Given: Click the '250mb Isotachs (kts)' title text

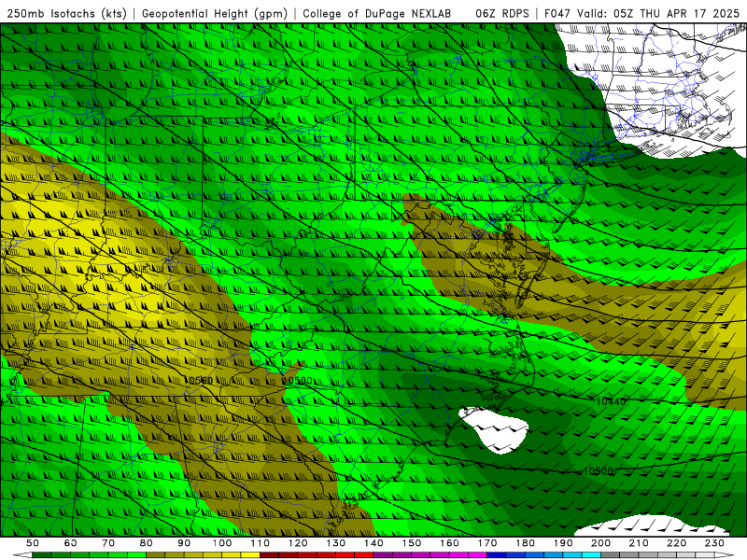Looking at the screenshot, I should [x=66, y=13].
